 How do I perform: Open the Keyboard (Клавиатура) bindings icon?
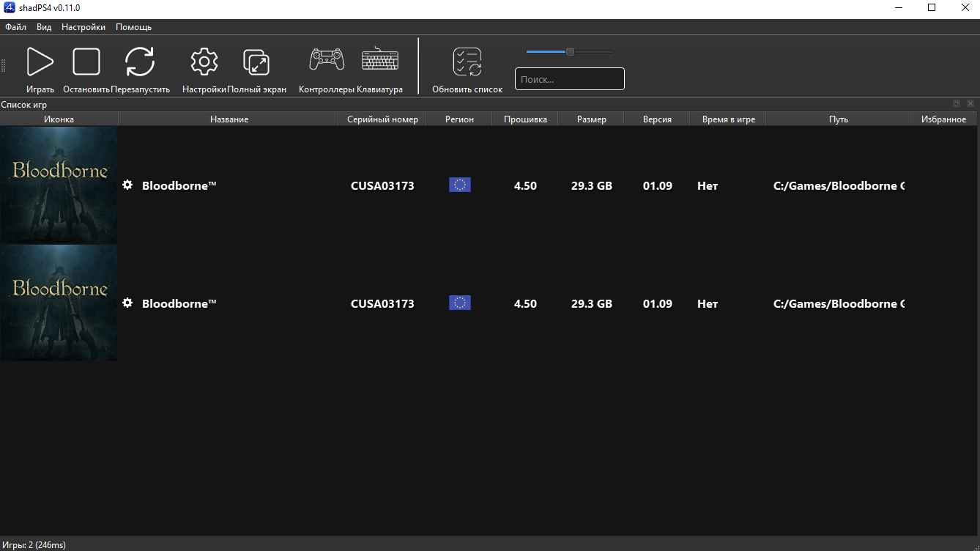pyautogui.click(x=380, y=60)
